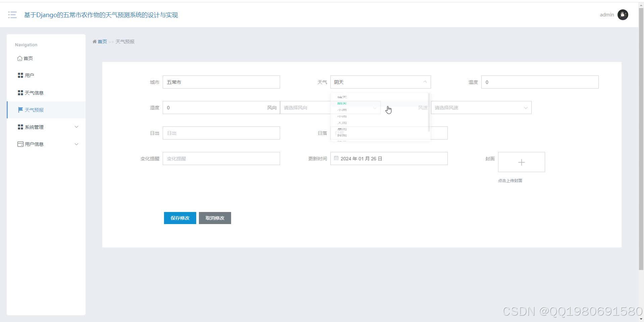Click the 点击上传封面 hint text
Image resolution: width=644 pixels, height=322 pixels.
point(510,181)
